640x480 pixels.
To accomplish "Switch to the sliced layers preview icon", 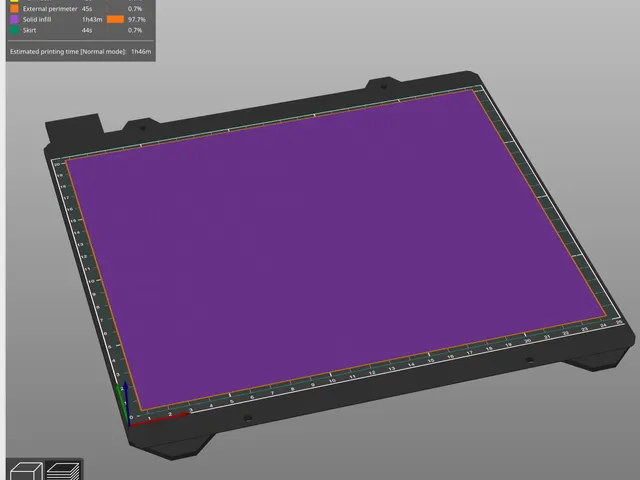I will [x=63, y=471].
